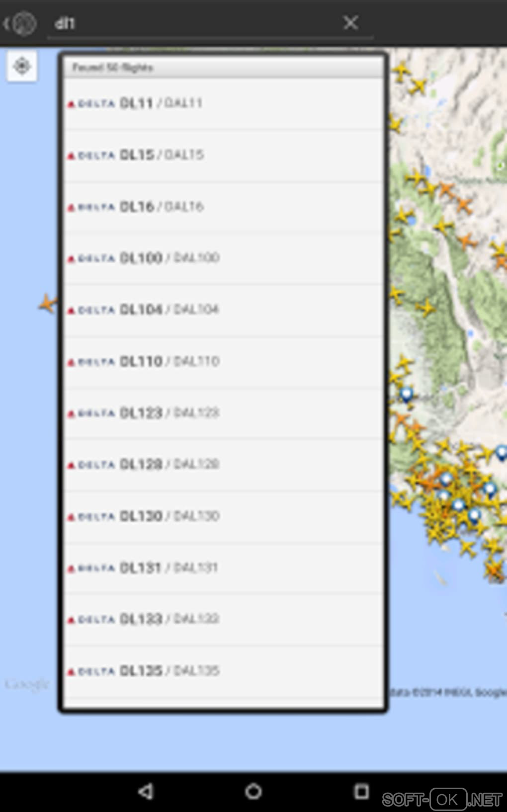Open flight DL16 / DAL16

pyautogui.click(x=223, y=207)
